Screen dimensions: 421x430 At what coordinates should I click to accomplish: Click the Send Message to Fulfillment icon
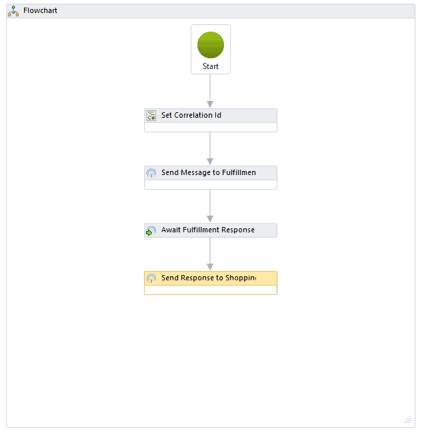[x=151, y=173]
